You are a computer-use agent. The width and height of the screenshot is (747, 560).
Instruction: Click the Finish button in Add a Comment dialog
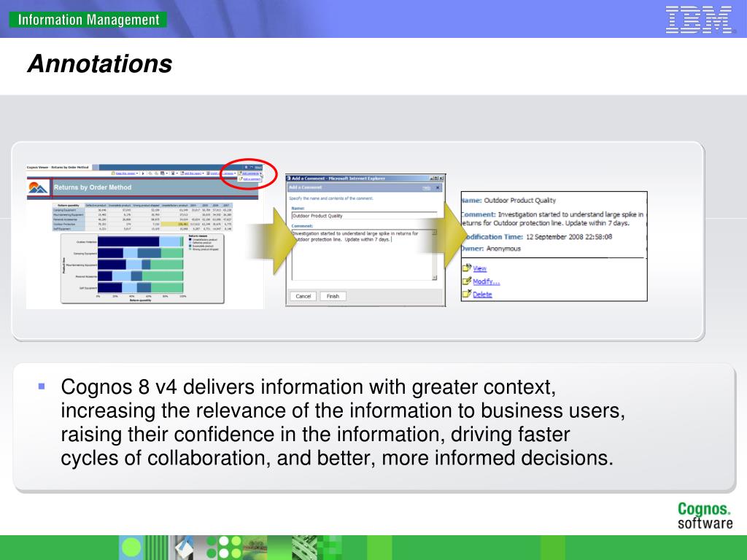(x=333, y=296)
